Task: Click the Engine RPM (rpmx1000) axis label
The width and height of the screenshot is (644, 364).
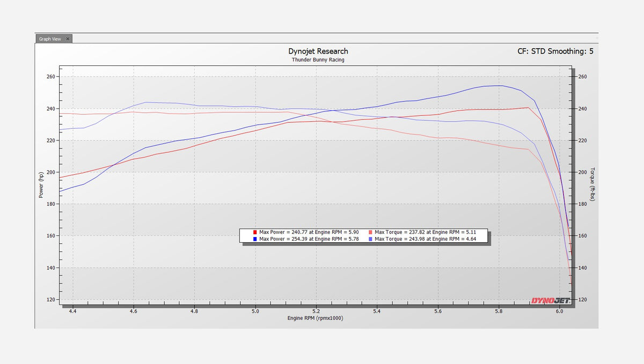Action: pyautogui.click(x=316, y=318)
